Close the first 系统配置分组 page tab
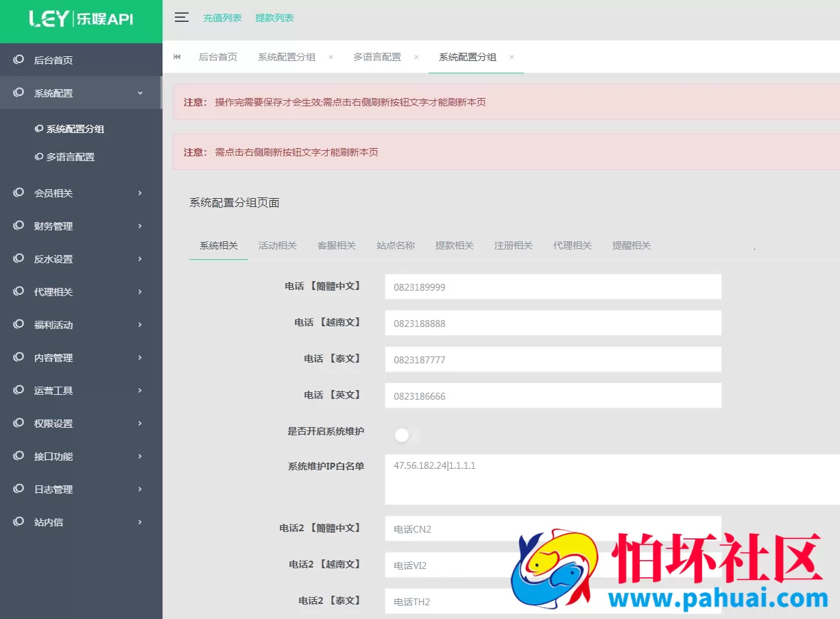840x619 pixels. tap(331, 58)
